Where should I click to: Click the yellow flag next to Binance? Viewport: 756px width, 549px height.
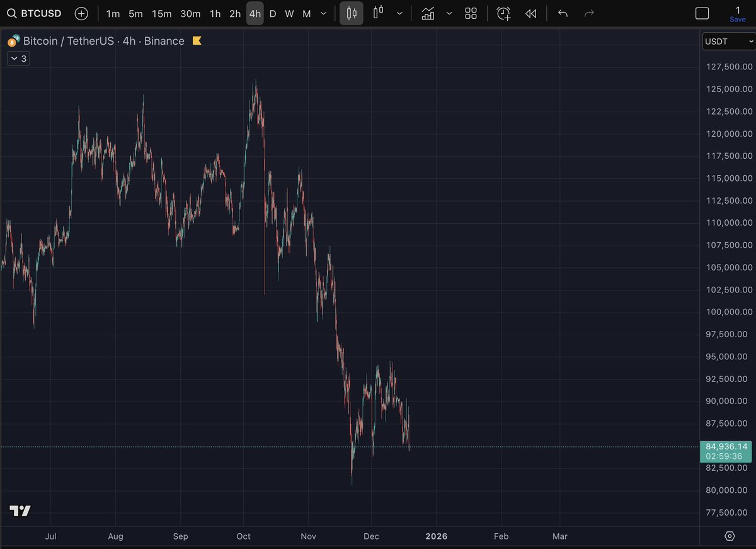(197, 41)
